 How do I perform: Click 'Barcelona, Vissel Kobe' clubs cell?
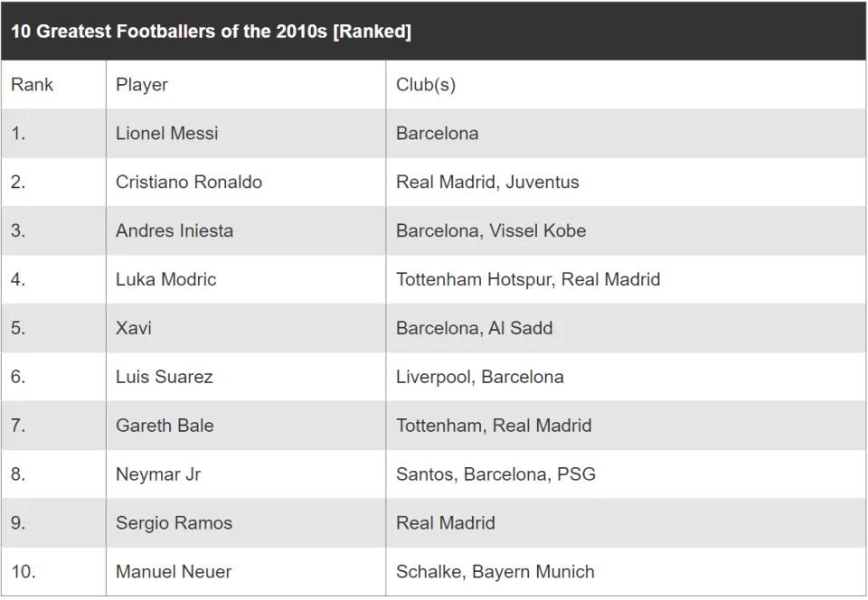pyautogui.click(x=626, y=230)
